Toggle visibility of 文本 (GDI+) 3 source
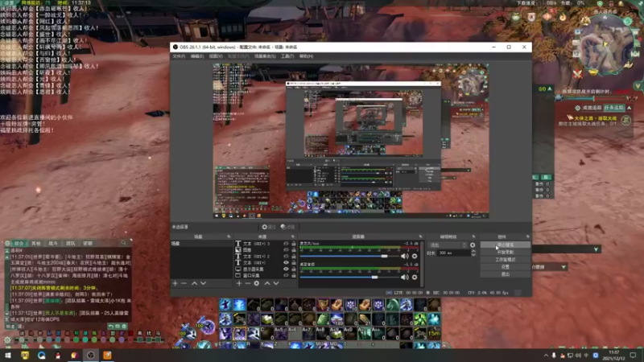644x362 pixels. click(x=286, y=244)
